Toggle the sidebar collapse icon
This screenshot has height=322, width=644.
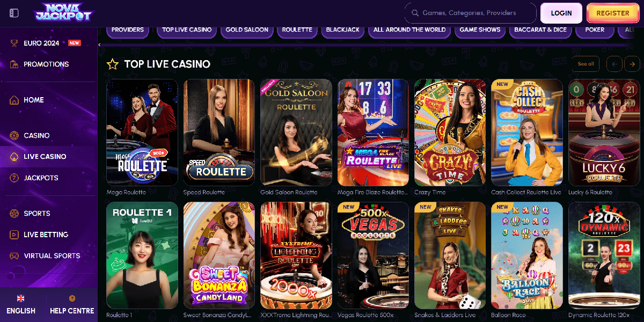click(x=14, y=13)
